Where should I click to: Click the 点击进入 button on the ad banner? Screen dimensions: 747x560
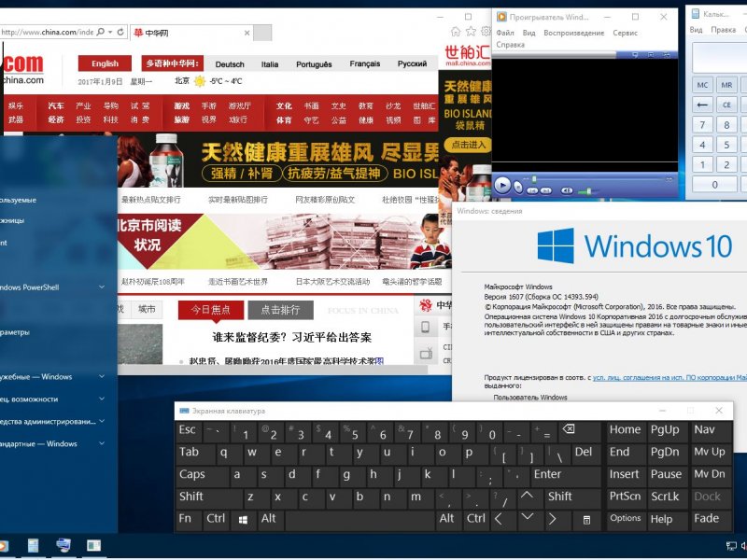(469, 145)
